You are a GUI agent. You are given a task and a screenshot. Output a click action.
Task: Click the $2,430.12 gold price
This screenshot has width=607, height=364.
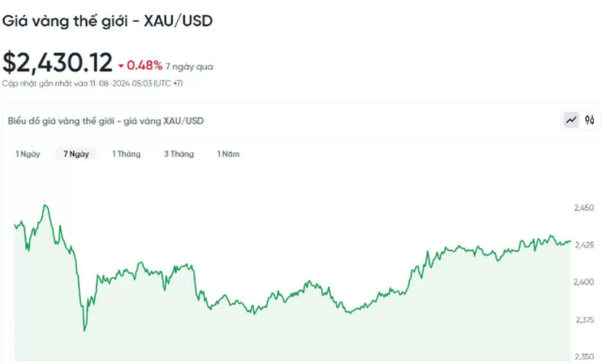[57, 63]
